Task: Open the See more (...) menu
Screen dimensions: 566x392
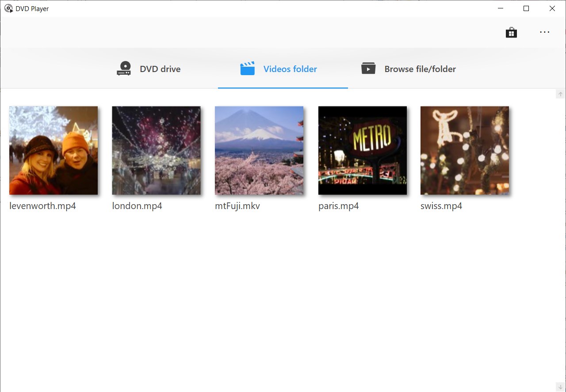Action: (544, 32)
